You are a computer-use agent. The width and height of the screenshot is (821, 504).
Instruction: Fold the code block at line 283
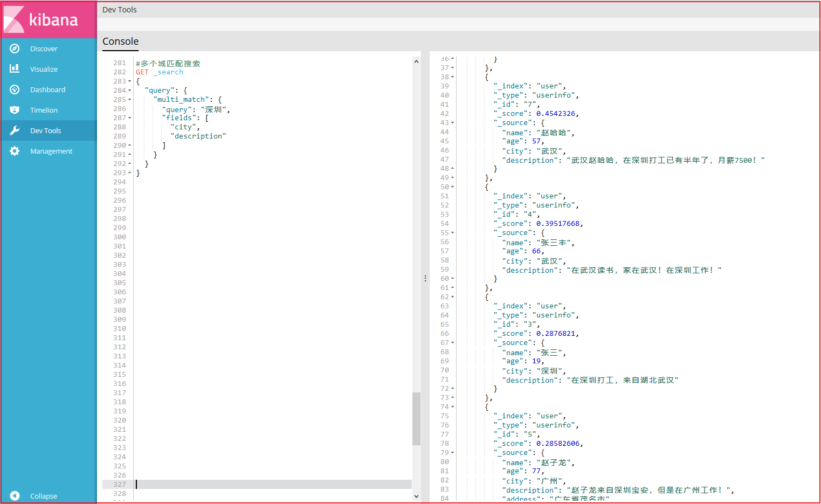(130, 81)
